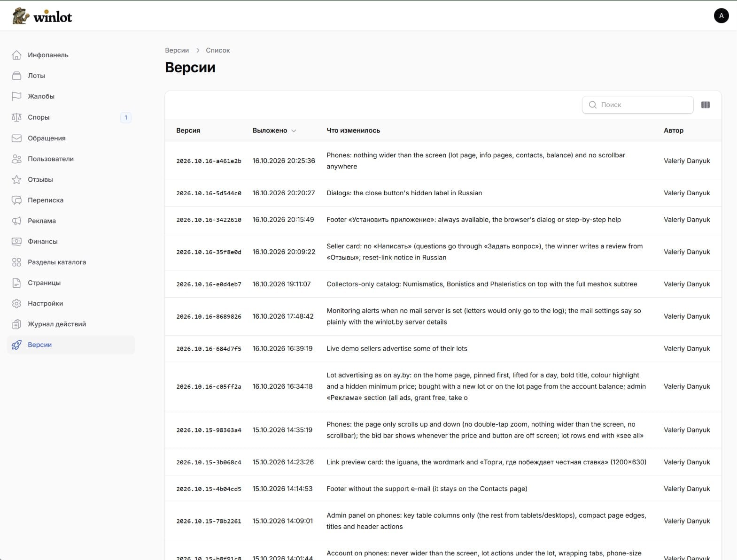Click the Версия column header
Screen dimensions: 737x560
pos(188,130)
